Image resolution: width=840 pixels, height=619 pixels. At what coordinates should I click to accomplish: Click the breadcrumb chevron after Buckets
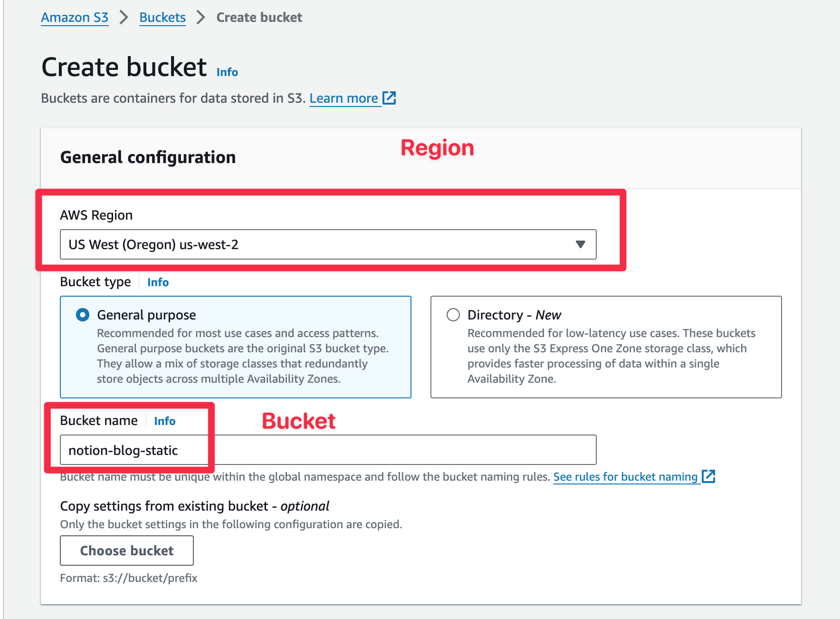(201, 18)
